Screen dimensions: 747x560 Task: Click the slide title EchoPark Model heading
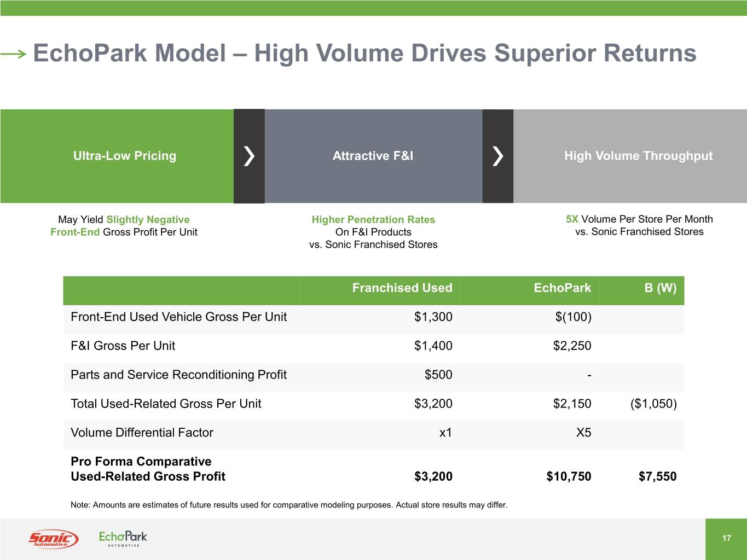pos(364,54)
